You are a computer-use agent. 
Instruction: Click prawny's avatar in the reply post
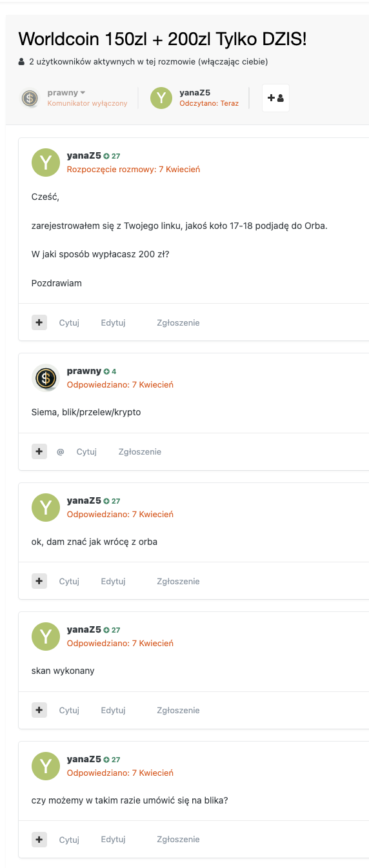(x=45, y=378)
